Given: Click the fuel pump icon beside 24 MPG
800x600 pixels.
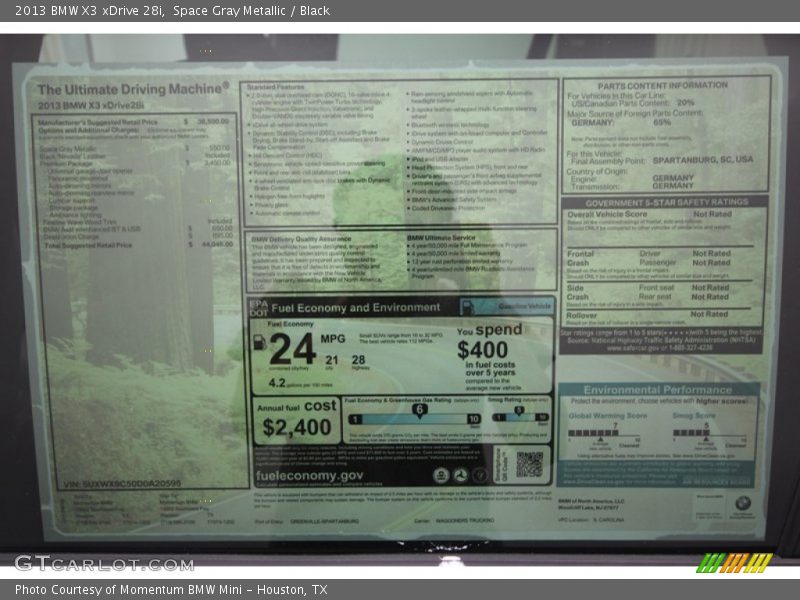Looking at the screenshot, I should (260, 342).
